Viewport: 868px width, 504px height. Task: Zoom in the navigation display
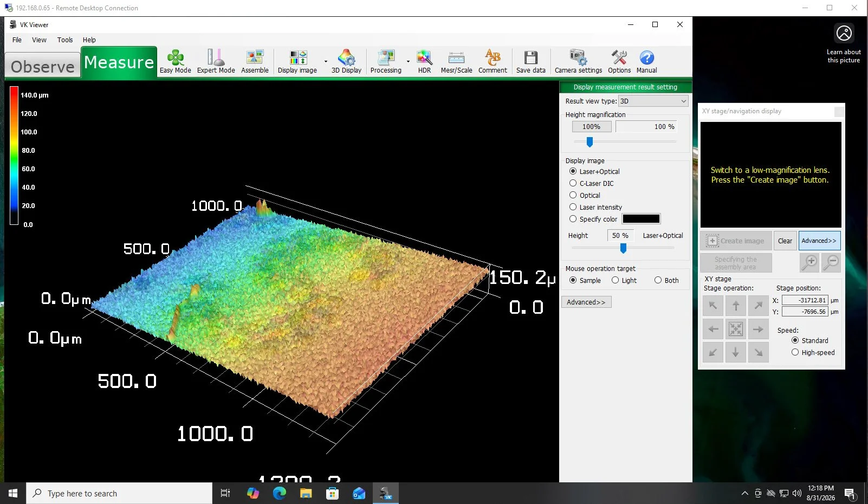(809, 263)
